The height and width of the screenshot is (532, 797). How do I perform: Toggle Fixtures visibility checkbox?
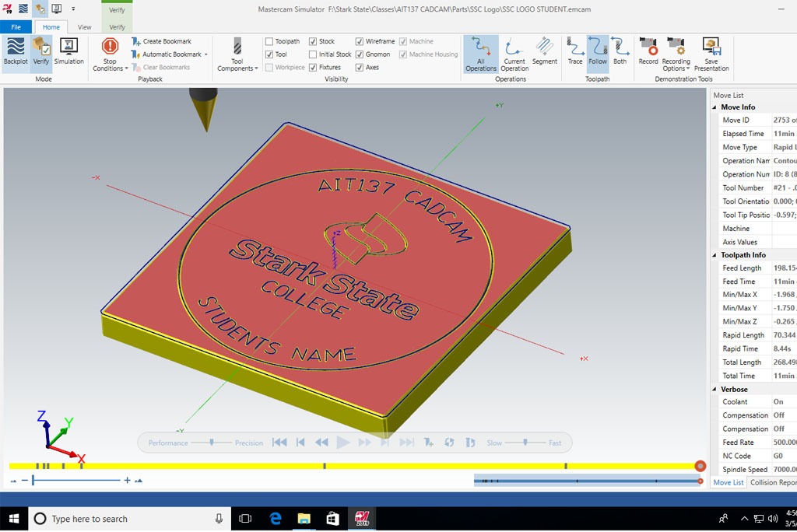[x=313, y=67]
